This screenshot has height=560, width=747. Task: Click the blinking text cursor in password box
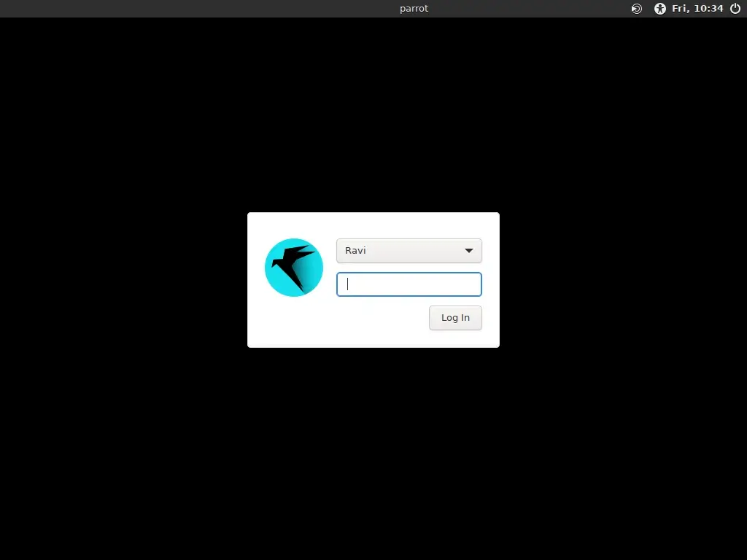tap(348, 284)
